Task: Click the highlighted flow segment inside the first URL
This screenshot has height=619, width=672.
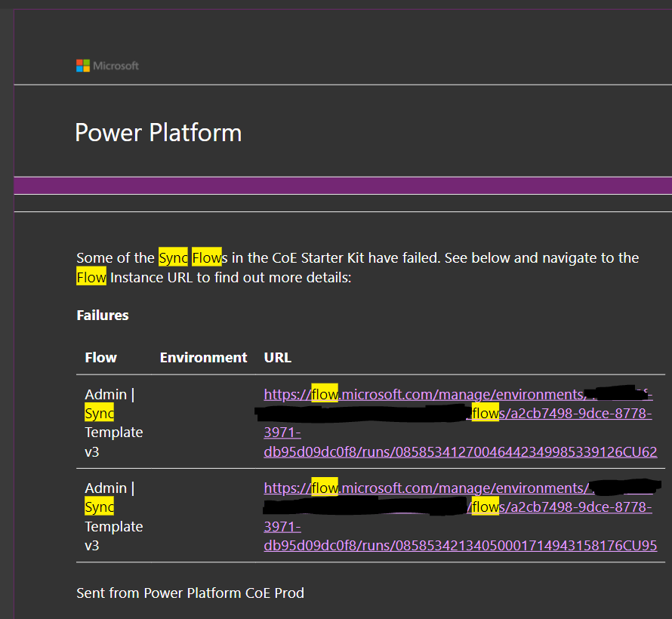Action: [x=323, y=394]
